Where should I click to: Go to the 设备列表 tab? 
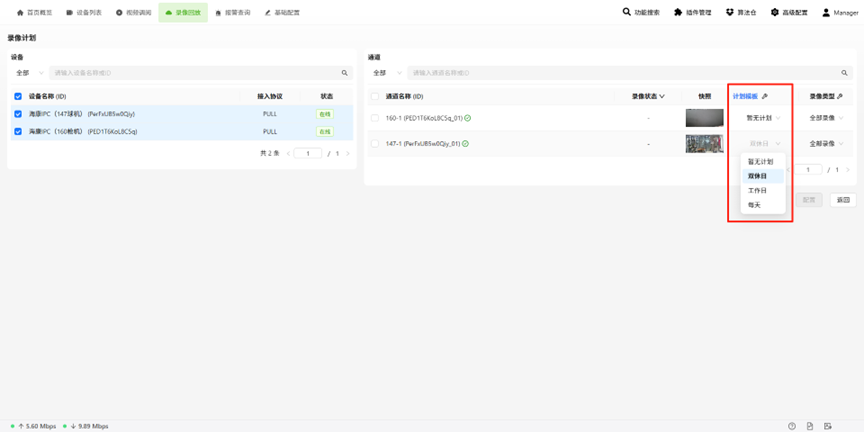coord(84,12)
